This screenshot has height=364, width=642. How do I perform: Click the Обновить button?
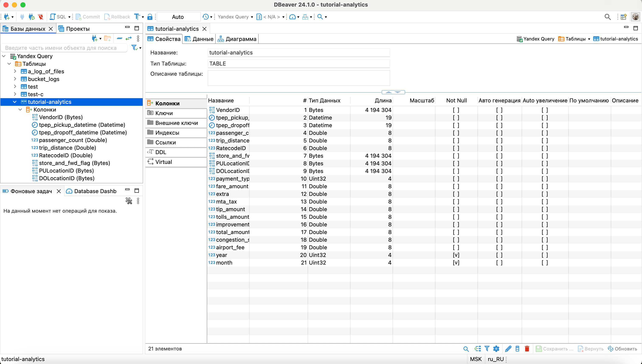[622, 349]
